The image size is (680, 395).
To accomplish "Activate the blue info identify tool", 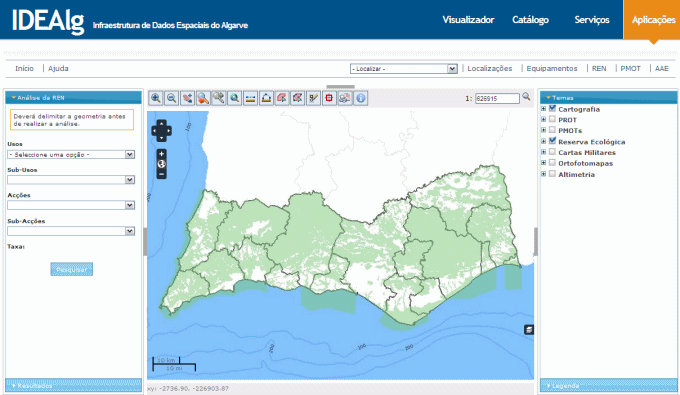I will pos(361,98).
